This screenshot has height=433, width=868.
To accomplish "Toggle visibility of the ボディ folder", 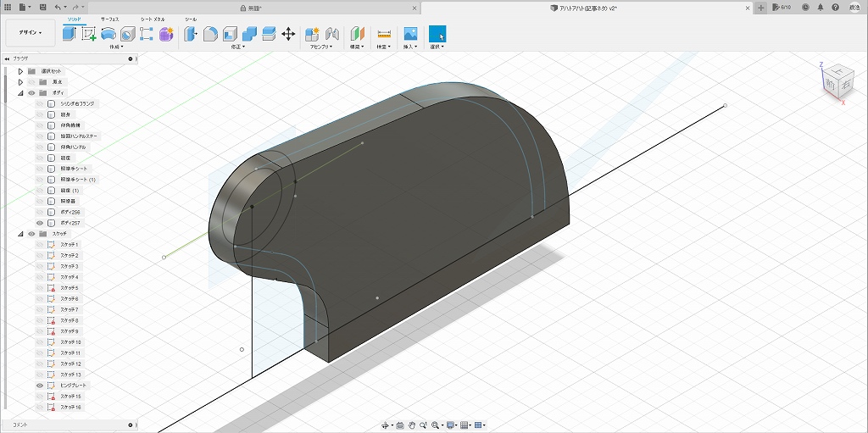I will pos(31,92).
